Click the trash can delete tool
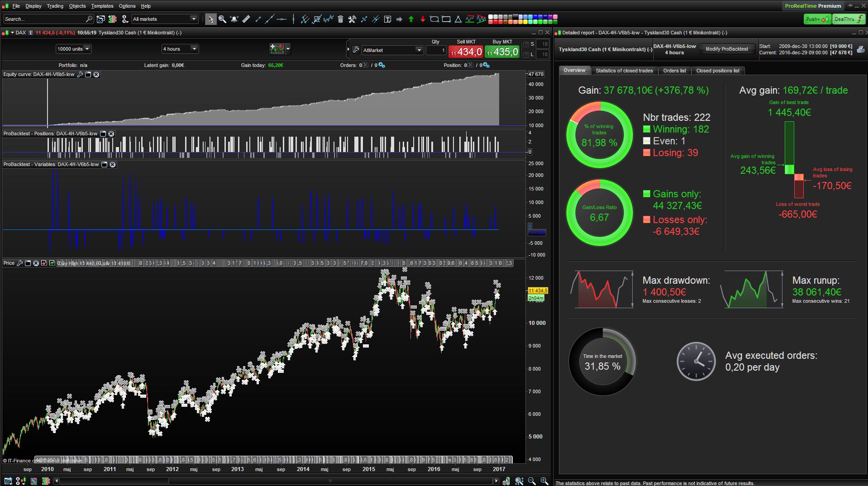The image size is (868, 486). point(340,19)
